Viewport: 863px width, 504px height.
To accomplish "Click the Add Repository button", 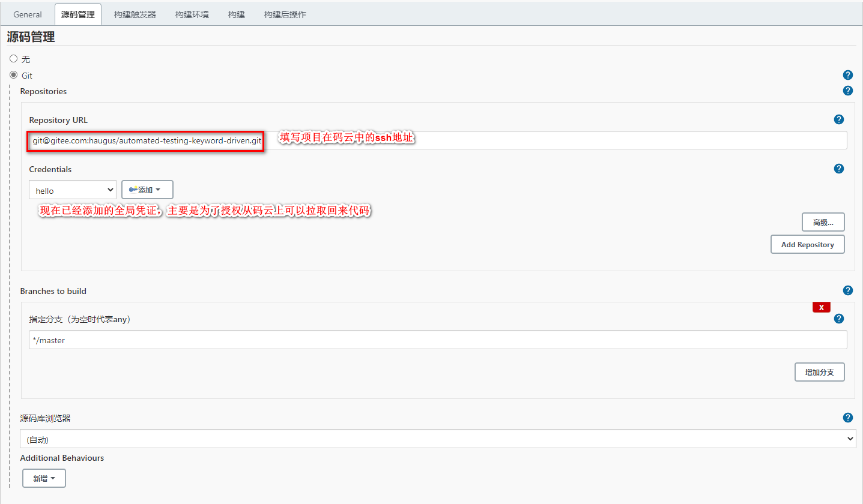I will [808, 244].
